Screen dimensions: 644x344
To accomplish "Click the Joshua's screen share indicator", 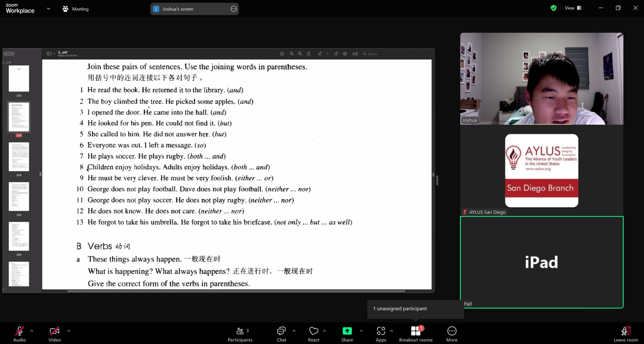I will point(194,9).
